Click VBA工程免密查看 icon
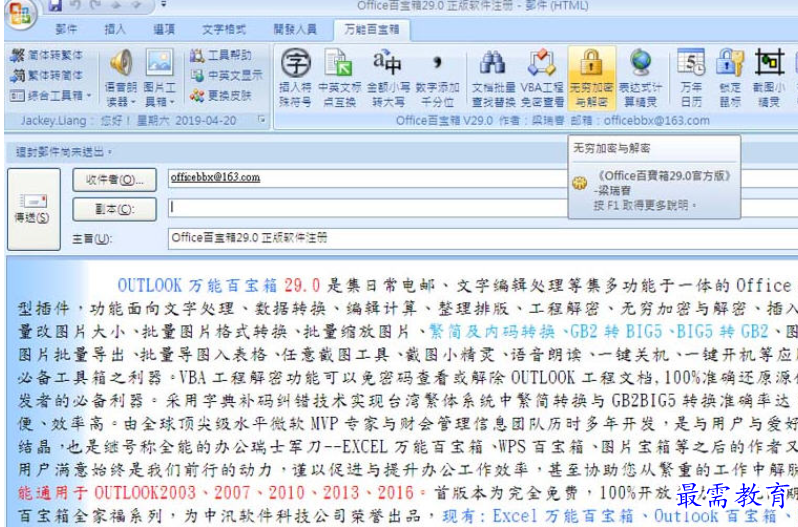798x527 pixels. (542, 77)
